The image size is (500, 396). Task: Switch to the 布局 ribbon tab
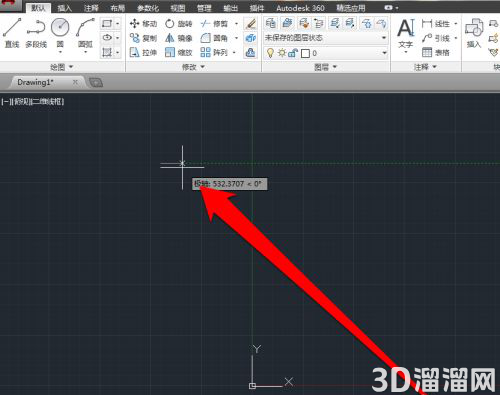coord(118,8)
